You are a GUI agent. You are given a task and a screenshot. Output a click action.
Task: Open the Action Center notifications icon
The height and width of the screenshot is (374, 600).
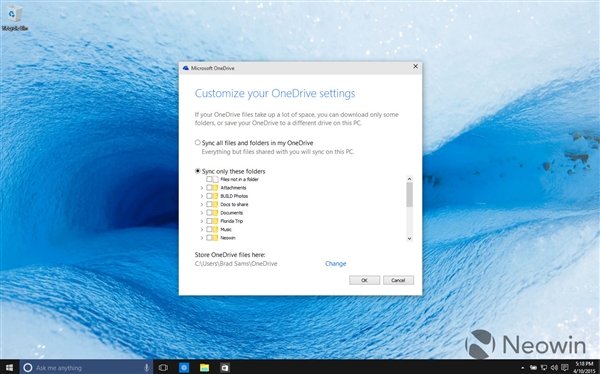(565, 368)
